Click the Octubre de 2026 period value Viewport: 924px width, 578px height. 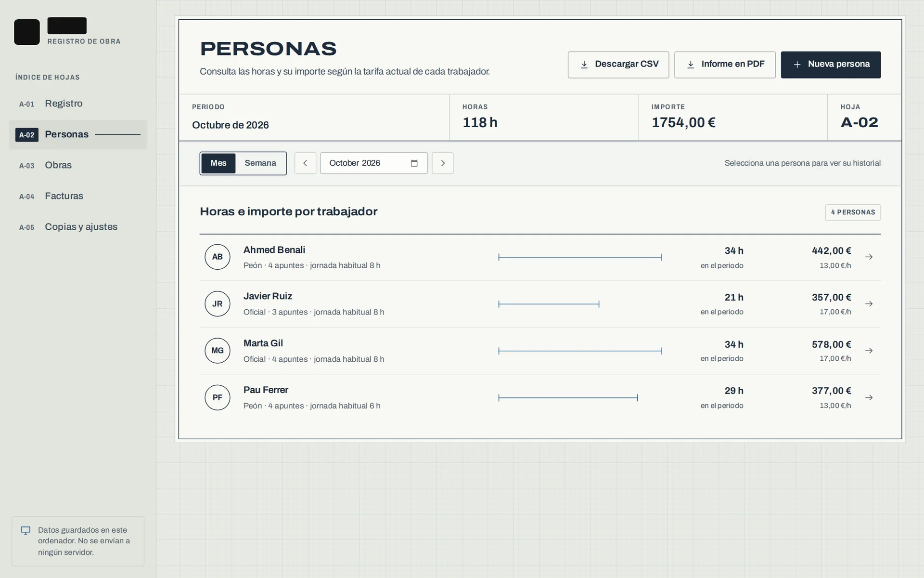pos(231,125)
